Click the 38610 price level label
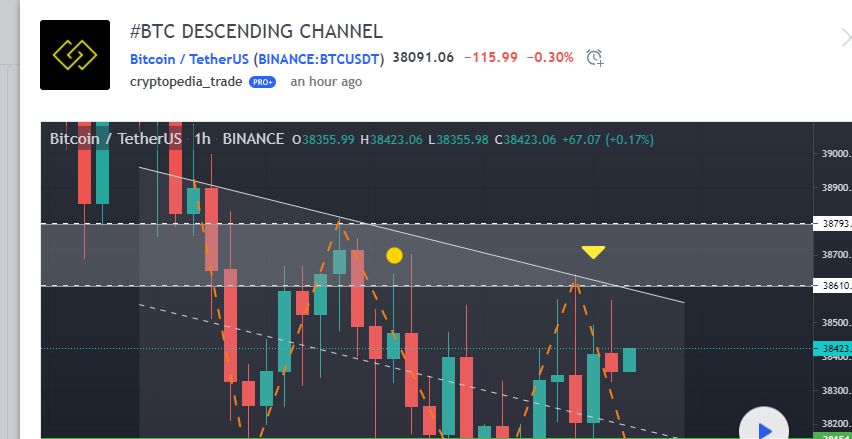Screen dimensions: 852x439 [x=834, y=286]
